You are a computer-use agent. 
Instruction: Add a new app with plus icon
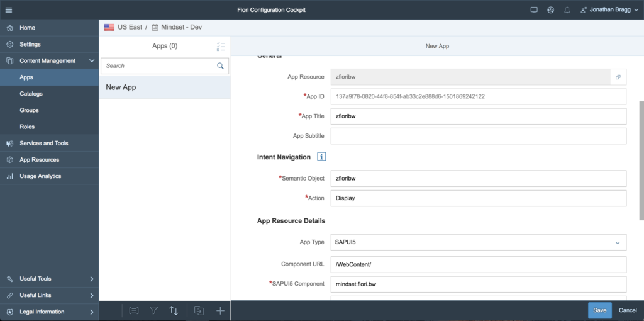click(221, 311)
